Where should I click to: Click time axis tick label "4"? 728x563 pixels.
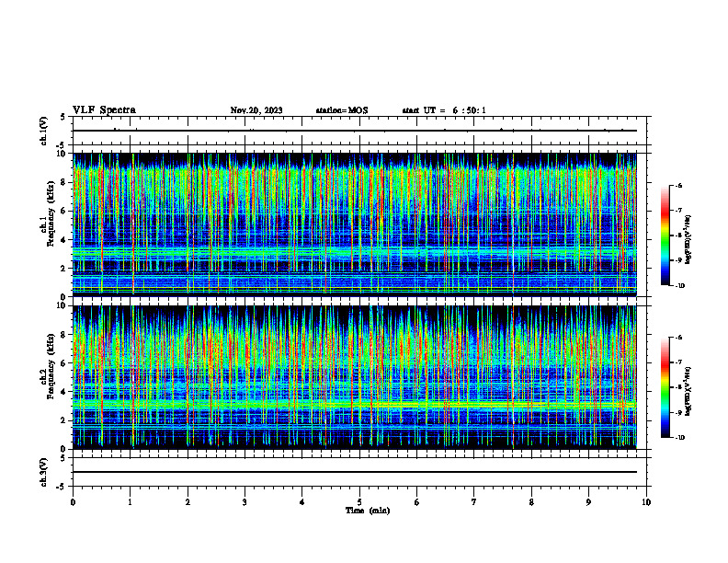click(x=302, y=502)
